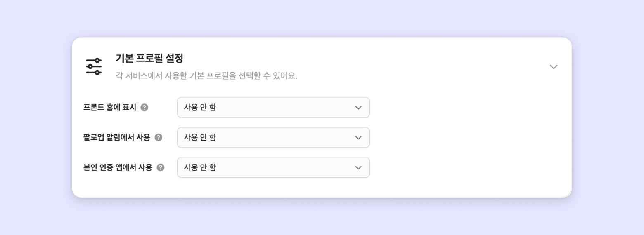This screenshot has width=644, height=235.
Task: Open the 본인 인증 앱에서 사용 dropdown
Action: click(273, 168)
